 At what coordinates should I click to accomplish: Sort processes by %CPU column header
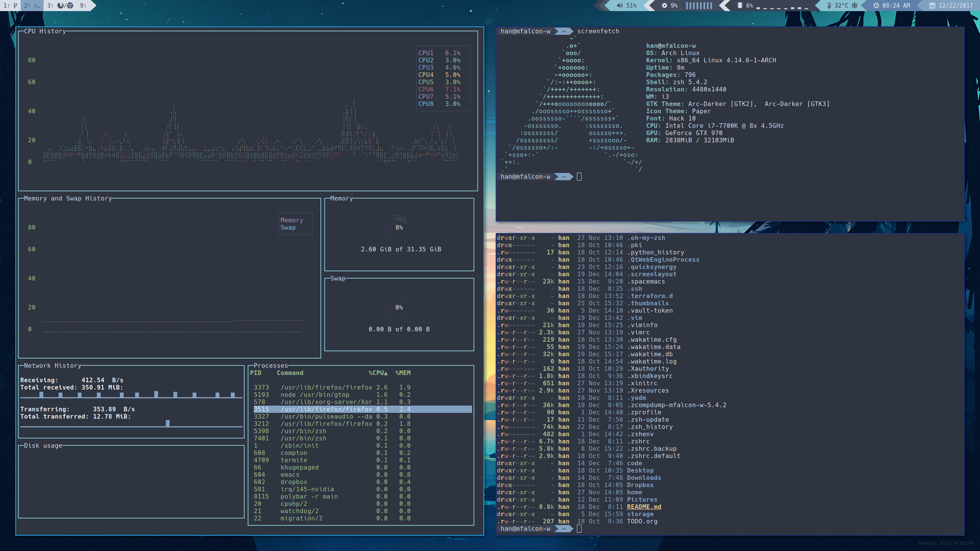click(x=377, y=373)
